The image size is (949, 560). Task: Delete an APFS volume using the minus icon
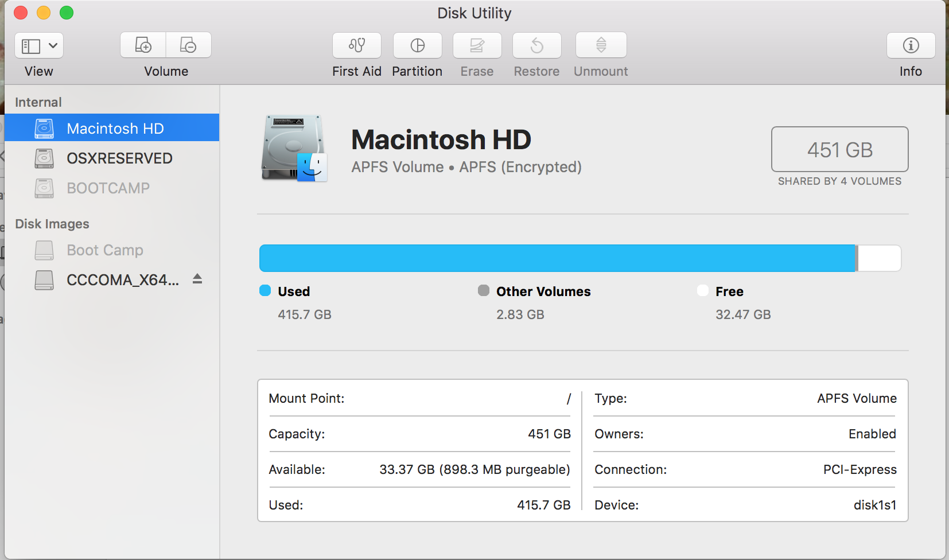pos(189,45)
